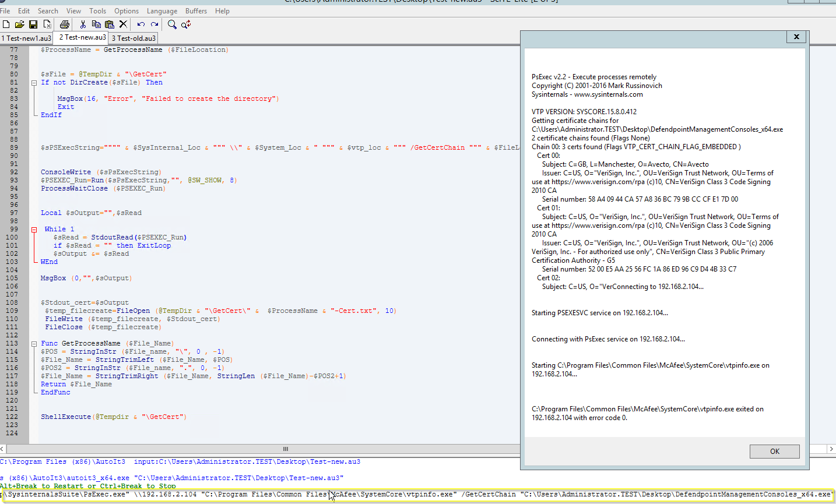Open the Language menu
This screenshot has height=504, width=836.
click(162, 11)
